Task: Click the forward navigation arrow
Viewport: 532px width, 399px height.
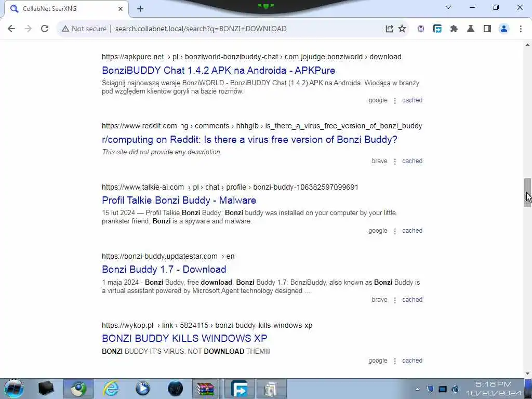Action: pos(28,29)
